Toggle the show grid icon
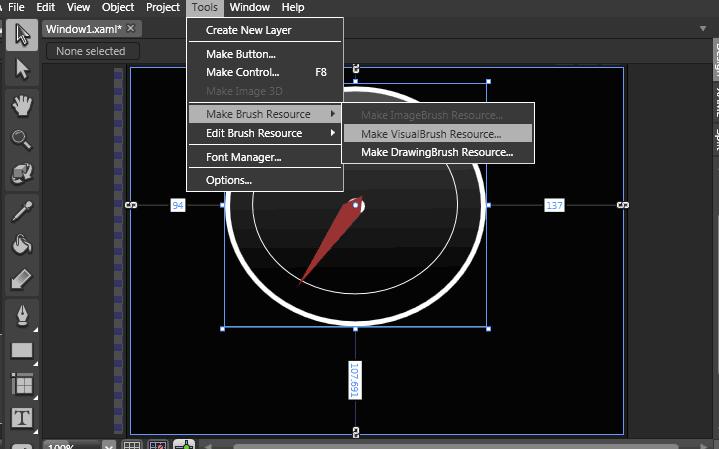 coord(132,445)
